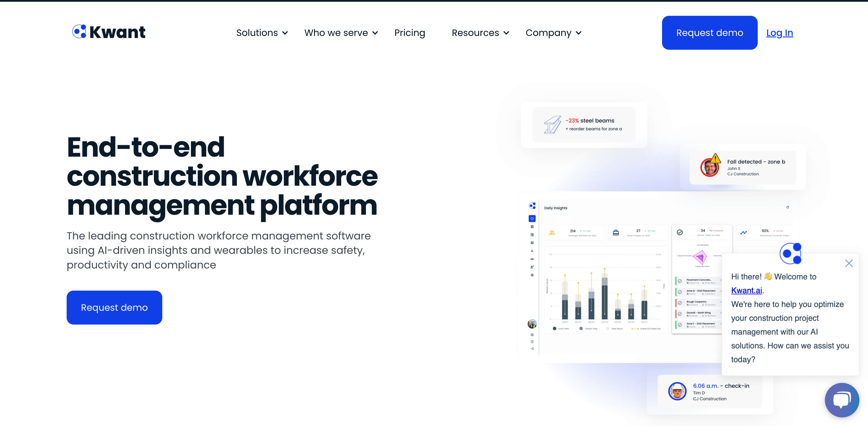Select the grid widgets icon in dashboard sidebar

point(532,227)
